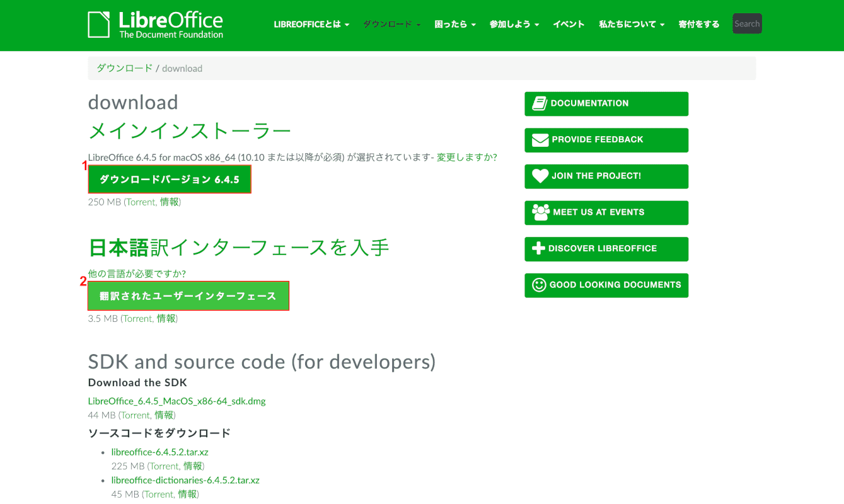The image size is (844, 504).
Task: Click the メインインストーラー heading
Action: pyautogui.click(x=190, y=131)
